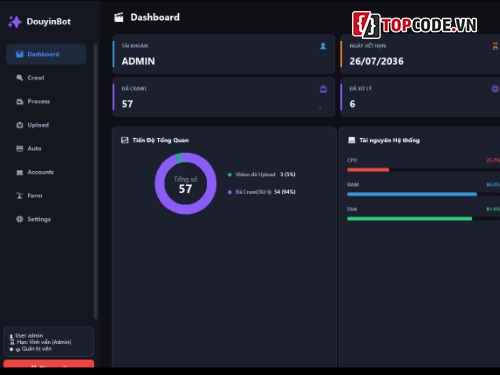Click the user icon in the Tài Khoản card
500x375 pixels.
[323, 46]
